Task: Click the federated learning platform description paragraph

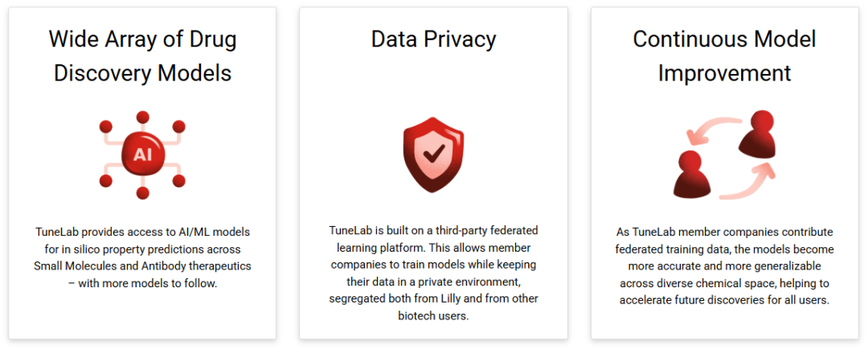Action: 433,273
